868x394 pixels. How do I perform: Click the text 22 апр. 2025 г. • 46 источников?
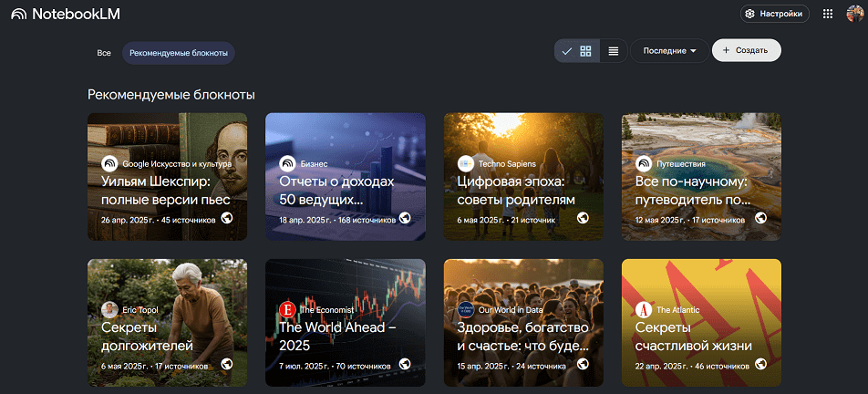(x=693, y=366)
